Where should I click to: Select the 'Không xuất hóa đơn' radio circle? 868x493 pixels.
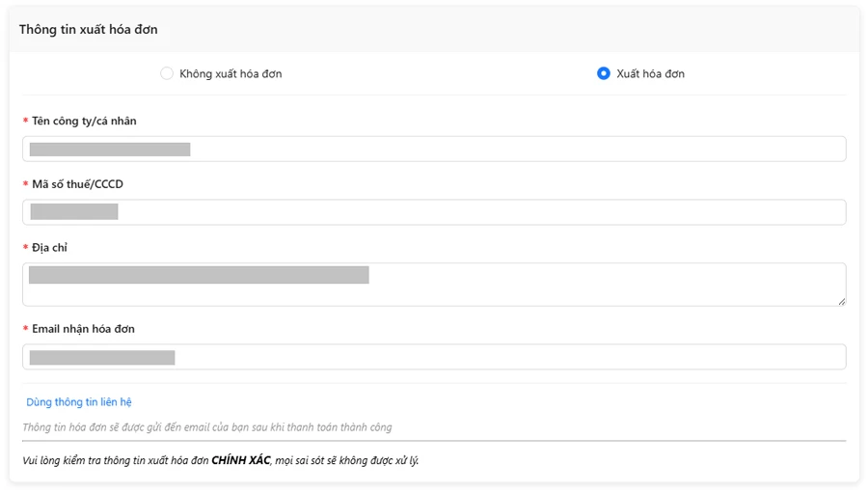(167, 73)
